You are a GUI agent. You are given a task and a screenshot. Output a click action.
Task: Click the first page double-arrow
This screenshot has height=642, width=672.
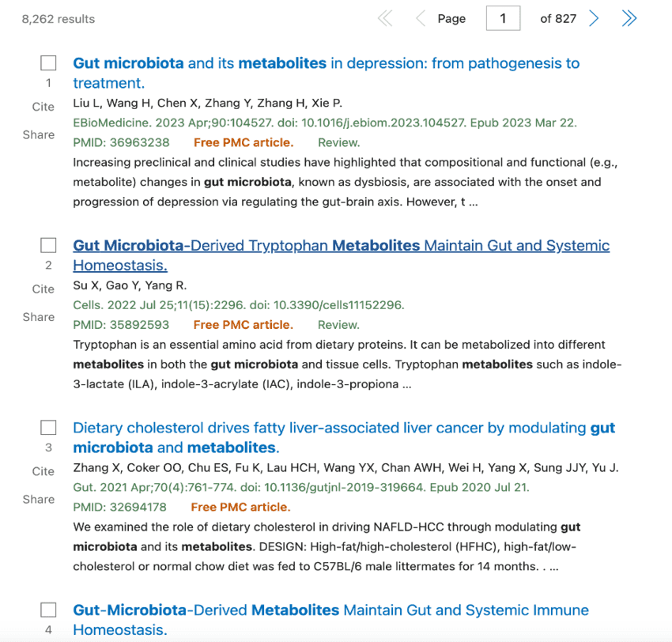click(385, 18)
